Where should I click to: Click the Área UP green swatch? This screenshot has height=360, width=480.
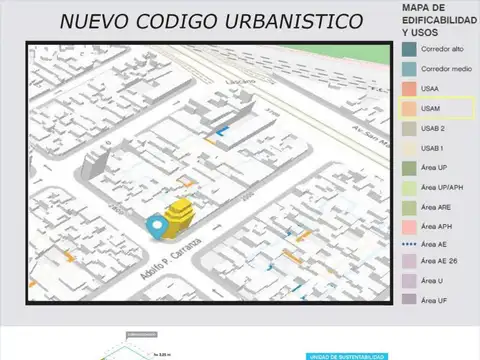coord(409,168)
